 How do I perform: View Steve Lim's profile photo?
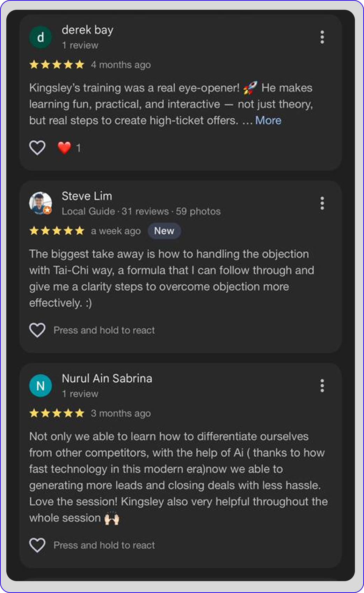(x=41, y=203)
